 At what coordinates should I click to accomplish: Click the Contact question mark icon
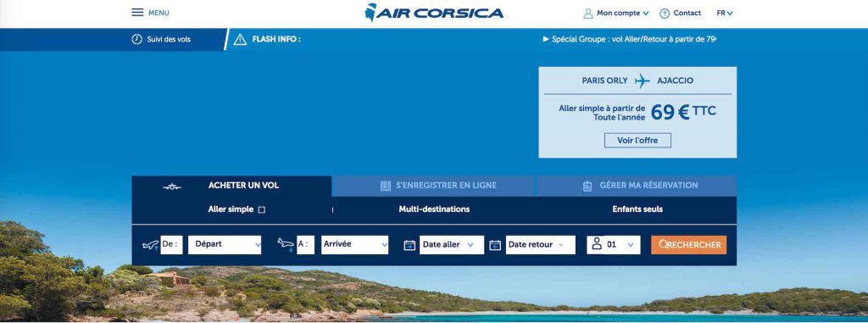(665, 14)
